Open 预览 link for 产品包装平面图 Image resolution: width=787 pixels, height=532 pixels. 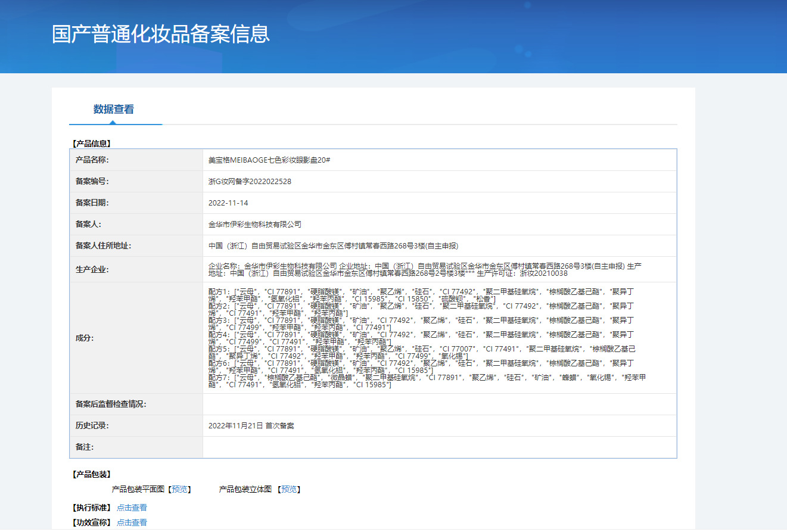point(181,489)
